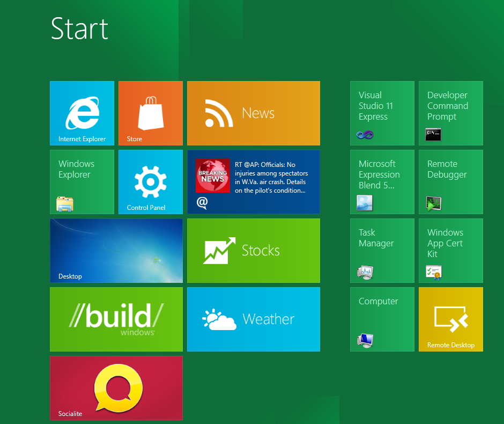Click the 'Microsoft Expression Blend 5...' text
This screenshot has height=424, width=504.
pos(379,174)
